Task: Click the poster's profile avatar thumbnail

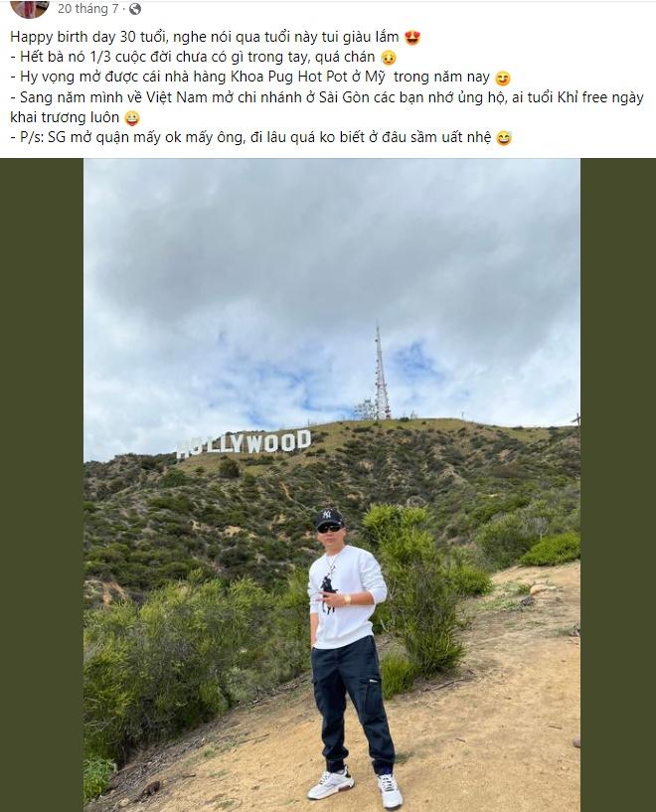Action: (x=30, y=8)
